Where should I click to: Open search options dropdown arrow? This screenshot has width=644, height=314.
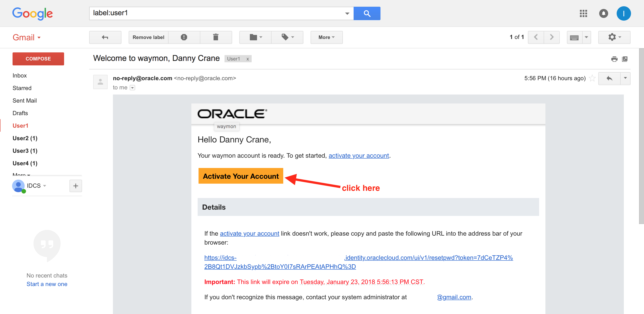(347, 13)
